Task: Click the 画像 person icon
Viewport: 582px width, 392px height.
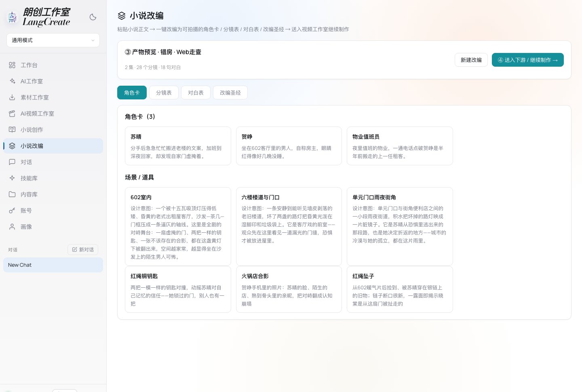Action: click(x=12, y=227)
